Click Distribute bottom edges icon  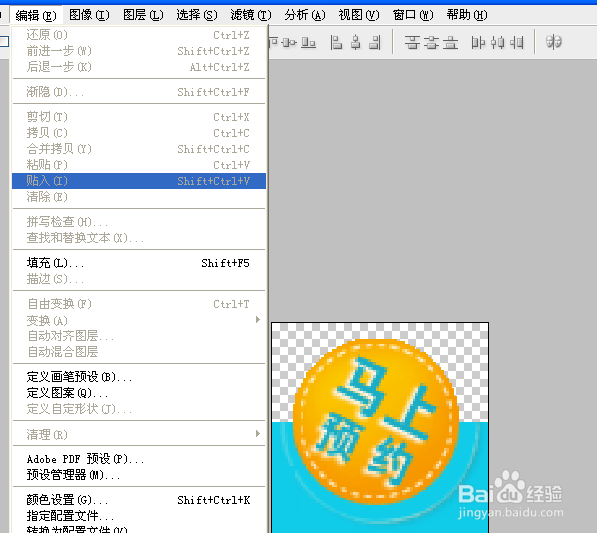coord(450,42)
